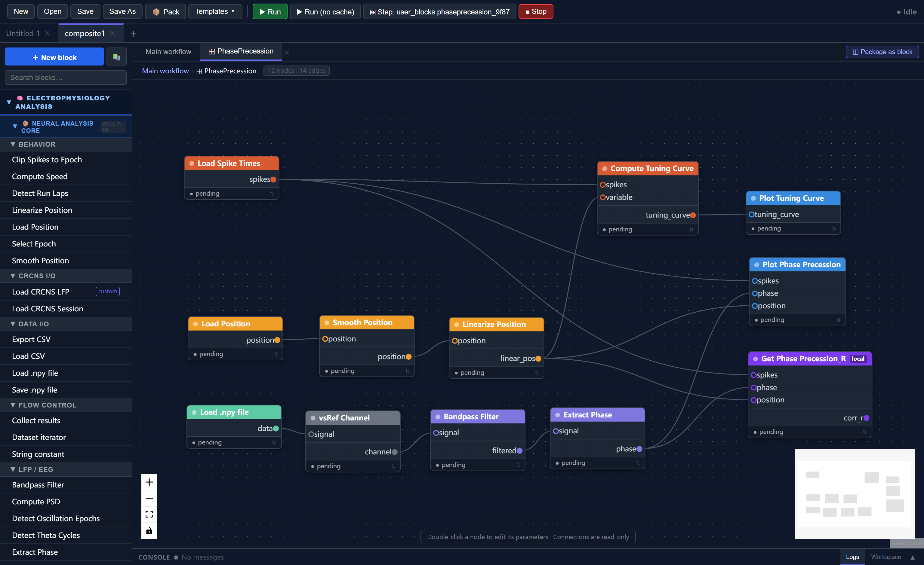The height and width of the screenshot is (565, 924).
Task: Click the corr_r output port
Action: (x=866, y=418)
